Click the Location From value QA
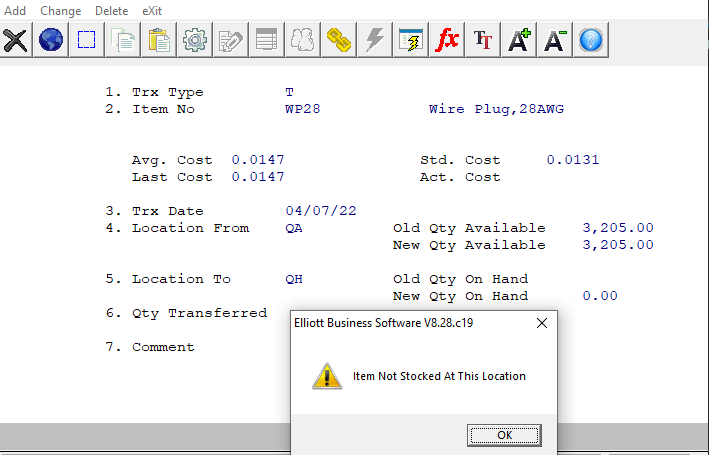This screenshot has height=455, width=709. click(x=293, y=228)
